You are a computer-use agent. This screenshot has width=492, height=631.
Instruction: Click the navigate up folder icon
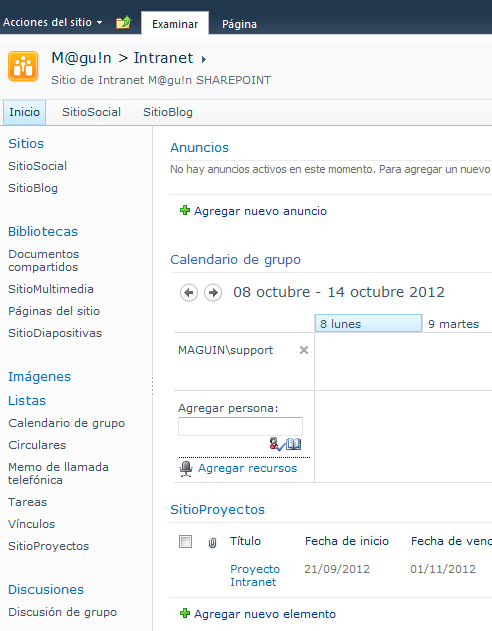[x=124, y=22]
